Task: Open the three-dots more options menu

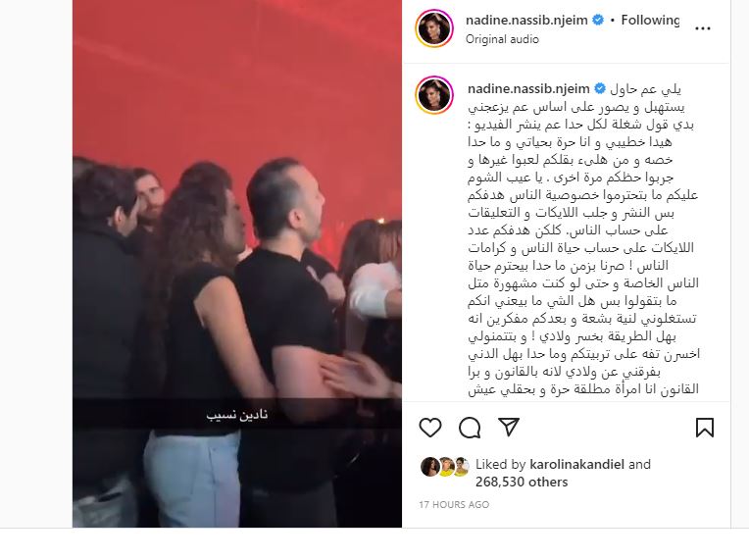Action: pos(703,28)
